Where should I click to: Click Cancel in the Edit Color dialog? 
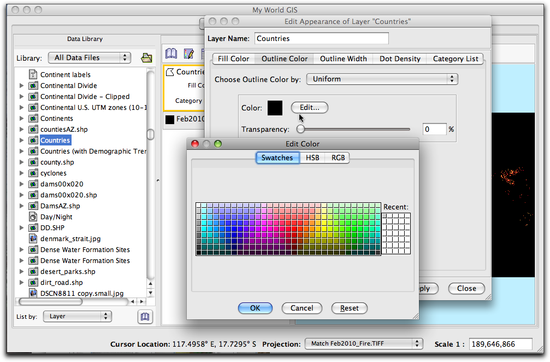click(x=302, y=308)
